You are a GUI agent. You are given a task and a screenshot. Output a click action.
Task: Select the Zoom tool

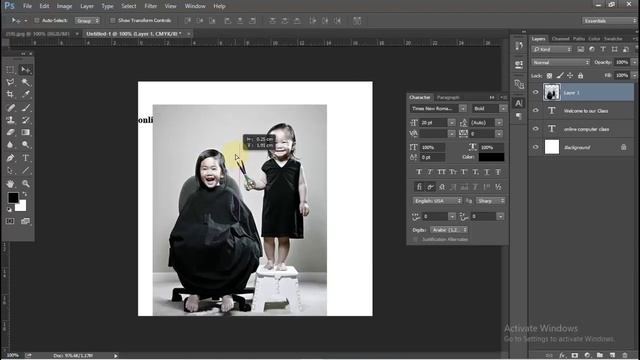(26, 184)
